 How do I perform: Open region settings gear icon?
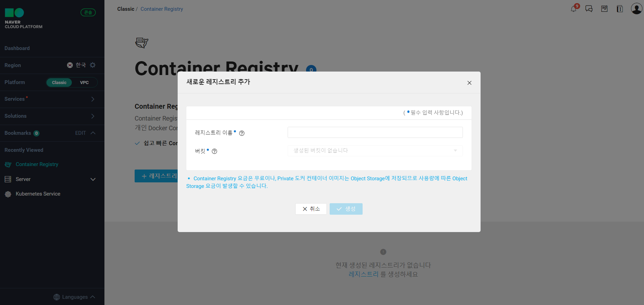pos(93,65)
